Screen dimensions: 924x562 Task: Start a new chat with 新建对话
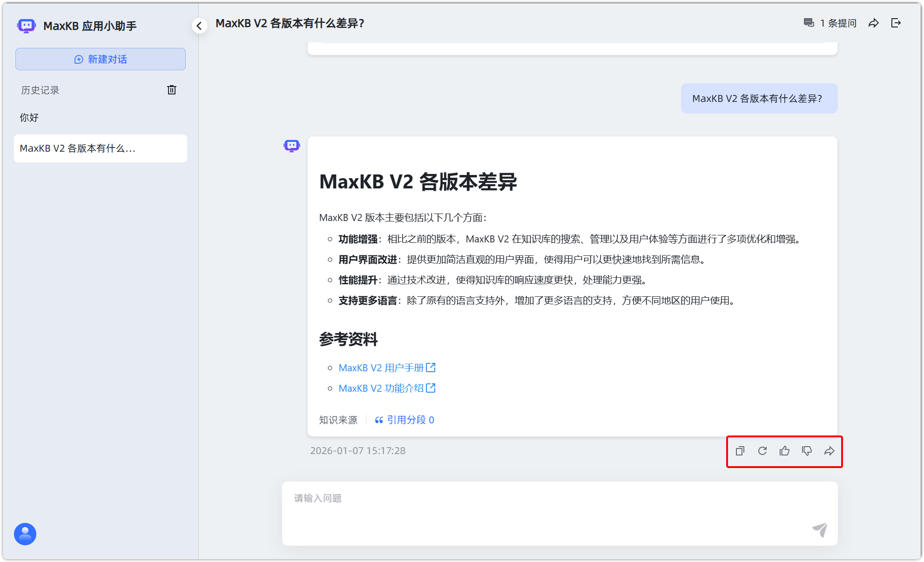tap(101, 59)
